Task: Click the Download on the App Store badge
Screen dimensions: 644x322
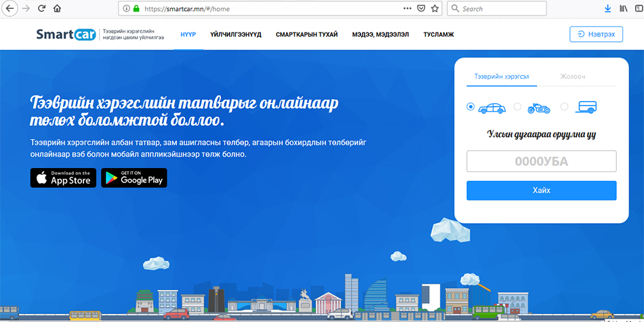Action: pyautogui.click(x=63, y=178)
